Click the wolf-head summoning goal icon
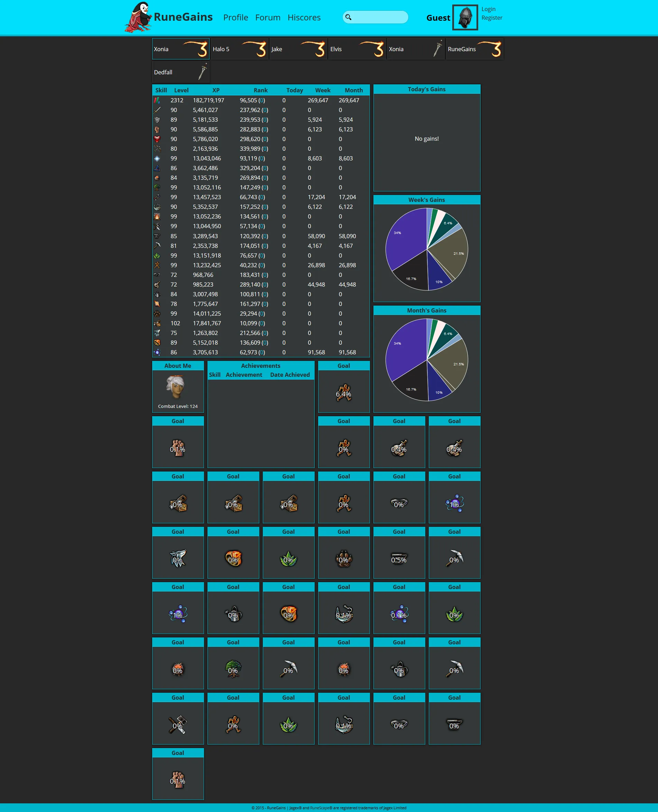The image size is (658, 812). pyautogui.click(x=178, y=559)
